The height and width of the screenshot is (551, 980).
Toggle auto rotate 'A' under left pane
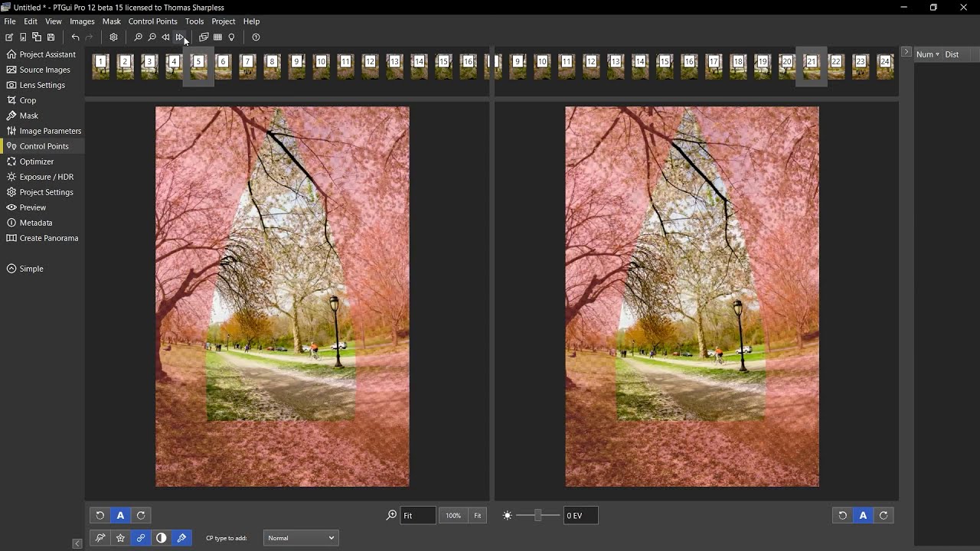click(x=120, y=515)
